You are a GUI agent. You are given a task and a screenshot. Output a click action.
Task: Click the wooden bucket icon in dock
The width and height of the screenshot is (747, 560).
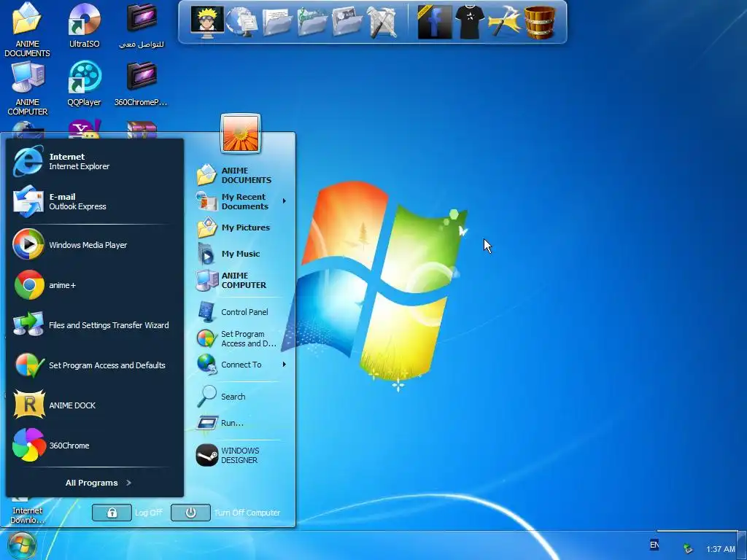pyautogui.click(x=539, y=22)
